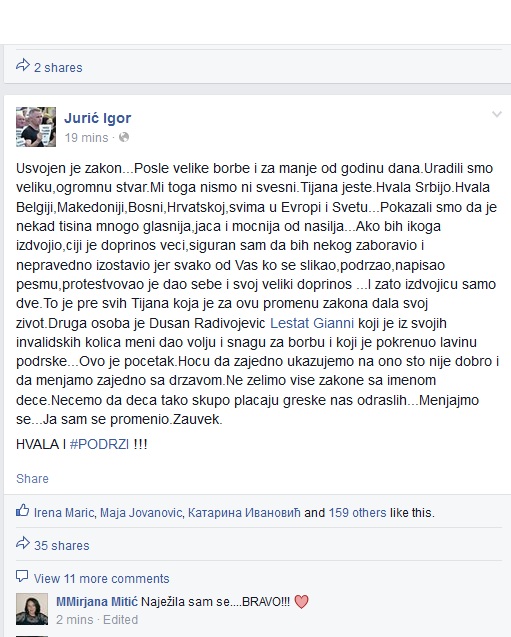Open Катарина Ивановић's profile
The image size is (511, 637).
pos(244,513)
